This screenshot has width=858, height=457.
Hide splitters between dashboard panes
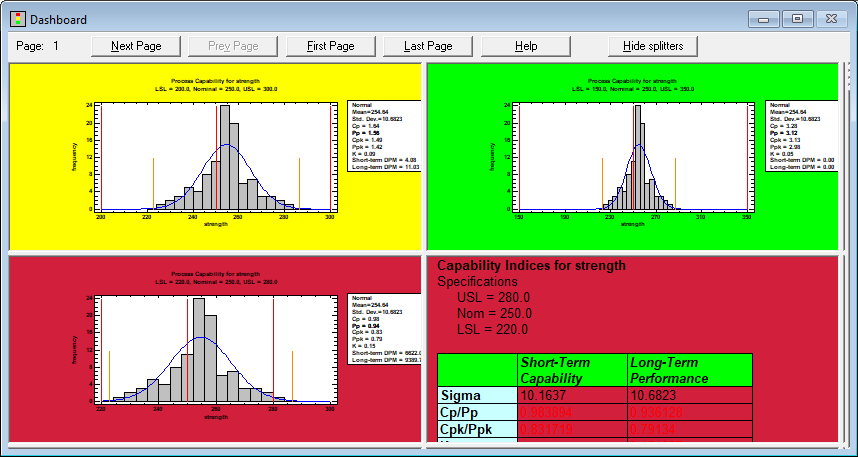(653, 46)
